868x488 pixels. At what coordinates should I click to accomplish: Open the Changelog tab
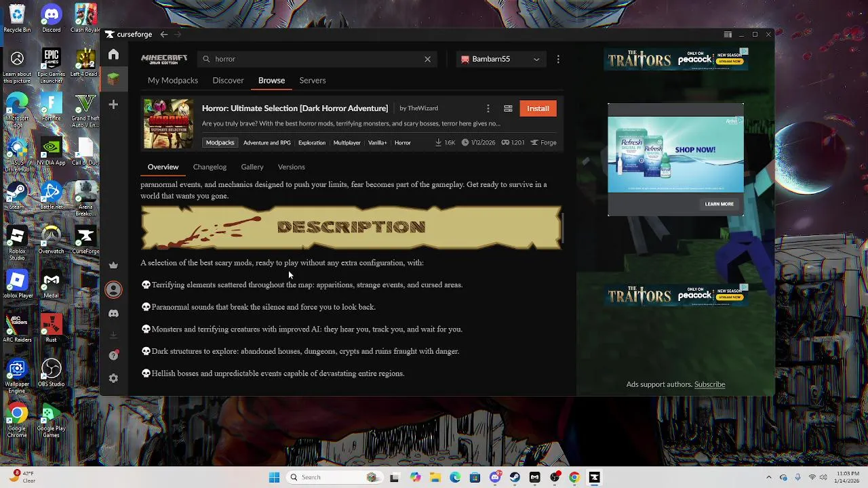[x=210, y=167]
